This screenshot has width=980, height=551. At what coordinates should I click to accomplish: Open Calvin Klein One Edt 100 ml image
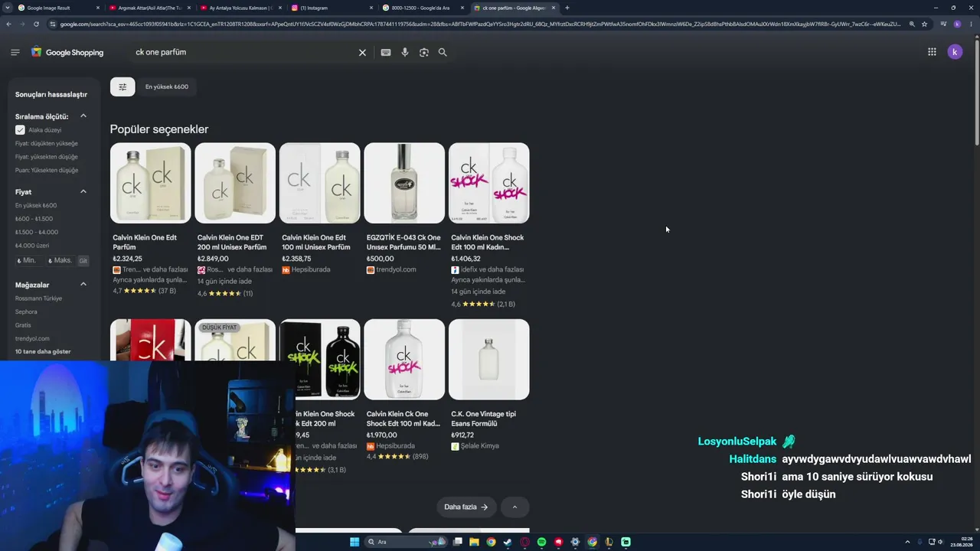(320, 183)
